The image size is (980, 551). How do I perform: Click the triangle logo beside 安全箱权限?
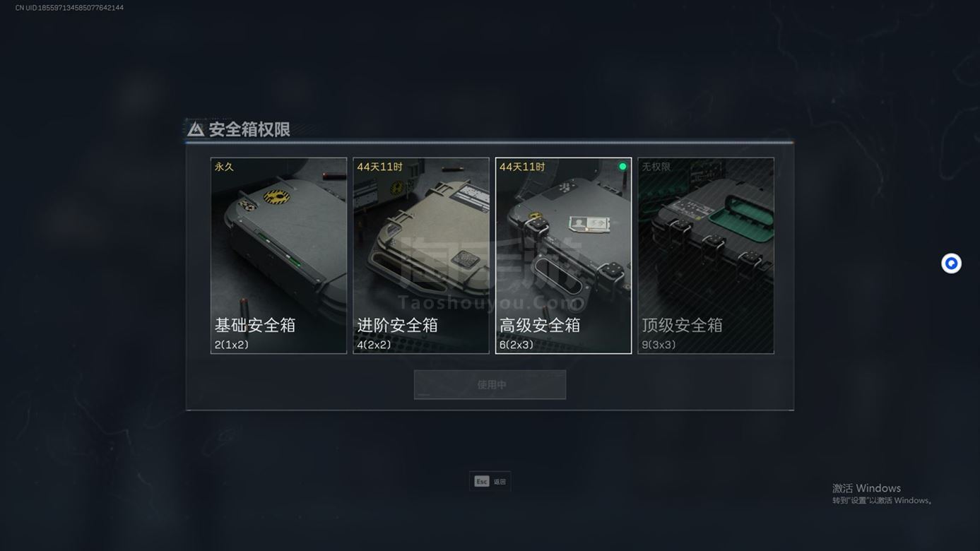click(x=196, y=129)
